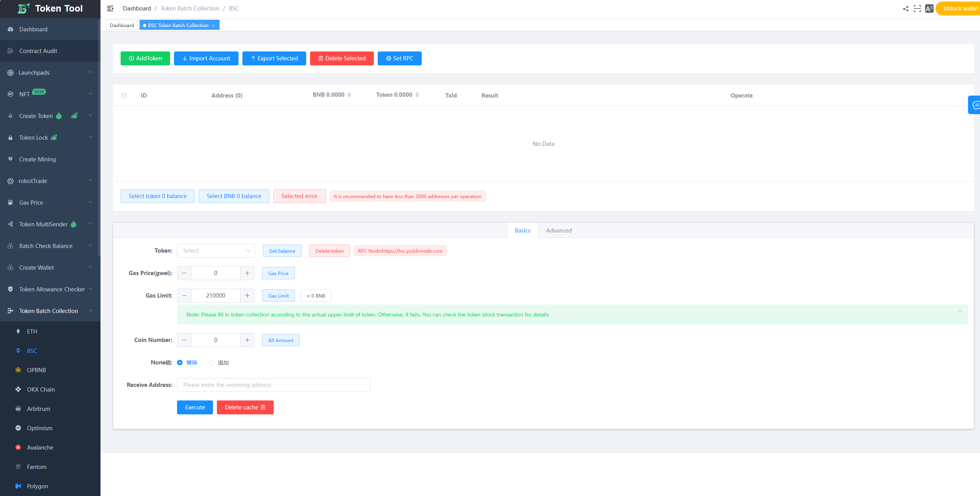
Task: Click the sidebar collapse hamburger icon
Action: click(x=110, y=9)
